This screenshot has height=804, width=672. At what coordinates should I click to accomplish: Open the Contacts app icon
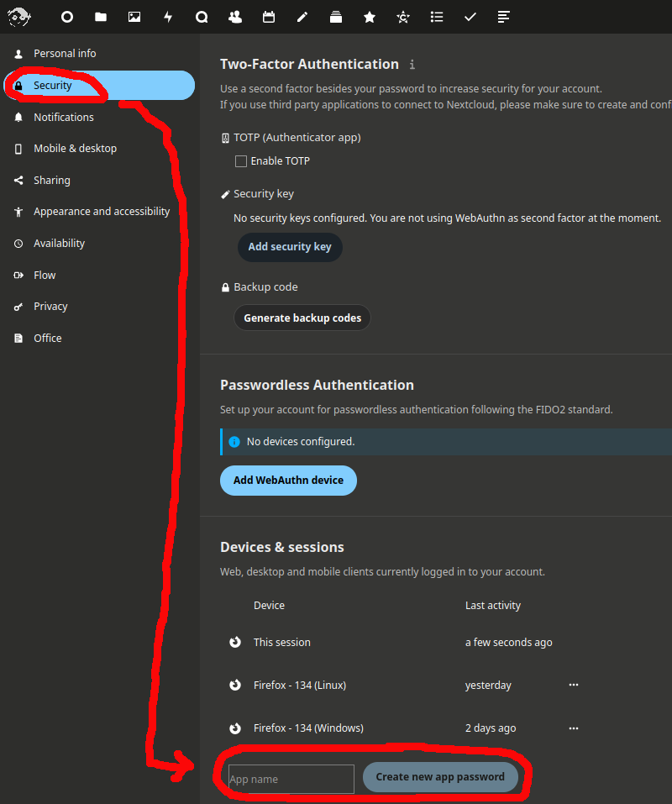coord(235,17)
